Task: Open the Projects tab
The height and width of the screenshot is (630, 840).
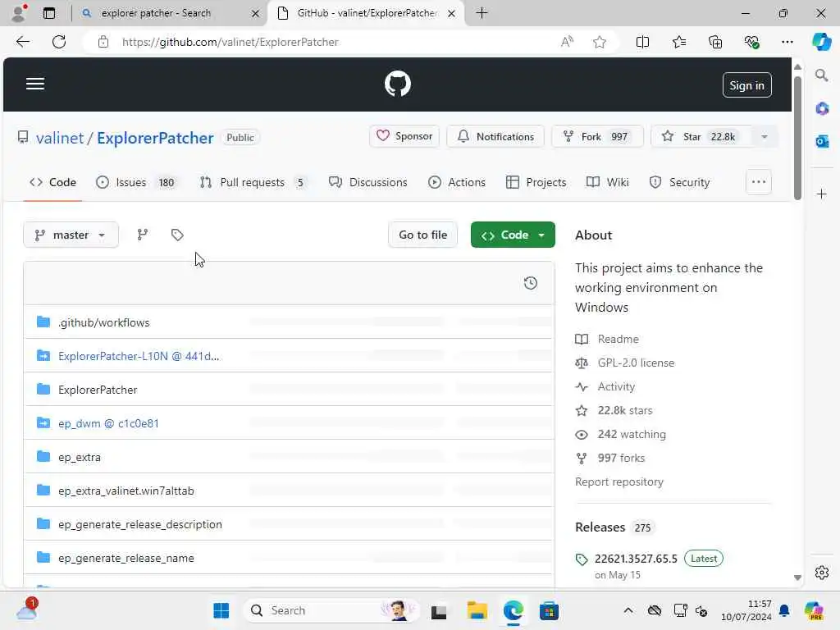Action: (x=536, y=182)
